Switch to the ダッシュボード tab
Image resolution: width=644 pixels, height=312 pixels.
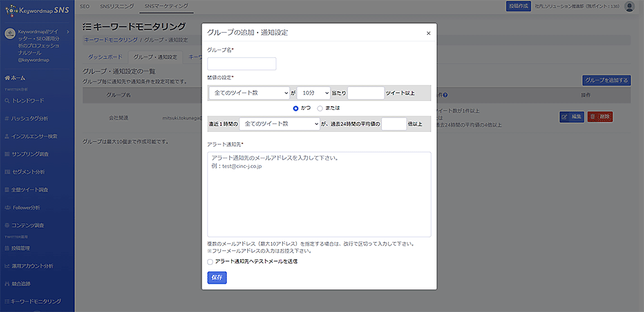click(104, 57)
